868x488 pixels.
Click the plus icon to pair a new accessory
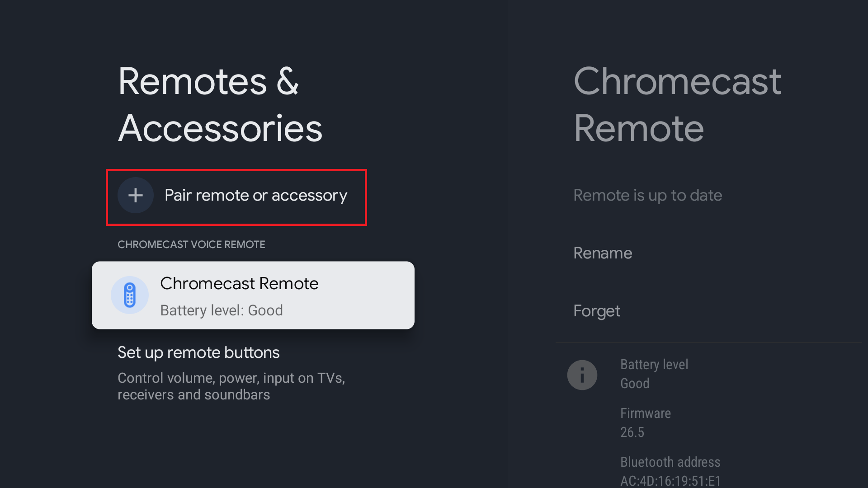pos(135,195)
